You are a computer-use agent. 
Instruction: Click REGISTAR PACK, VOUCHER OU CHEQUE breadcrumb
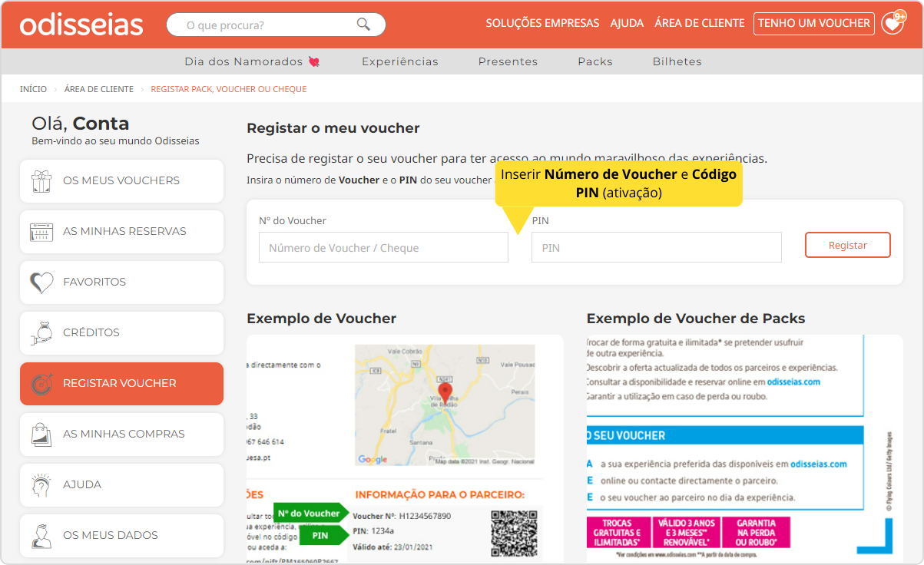click(x=229, y=89)
